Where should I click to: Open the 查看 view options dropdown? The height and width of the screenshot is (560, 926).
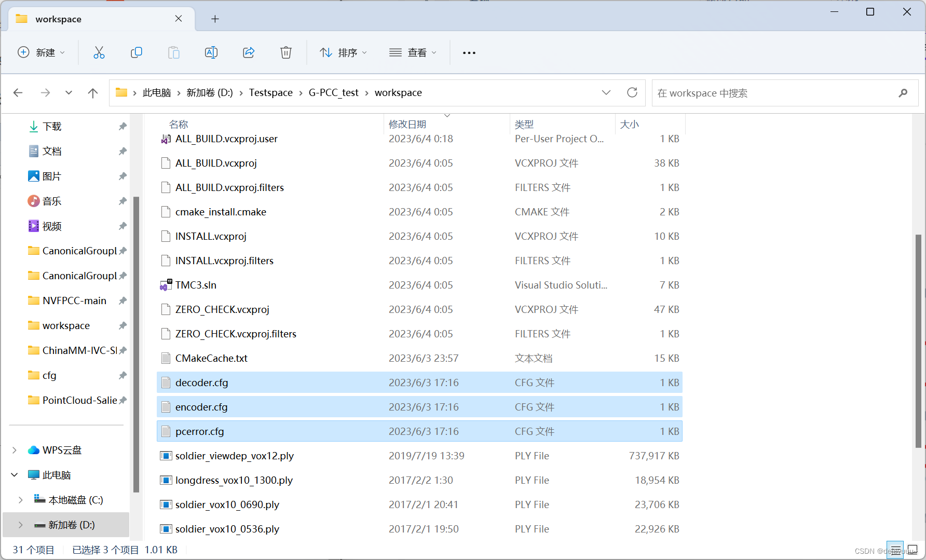coord(413,52)
